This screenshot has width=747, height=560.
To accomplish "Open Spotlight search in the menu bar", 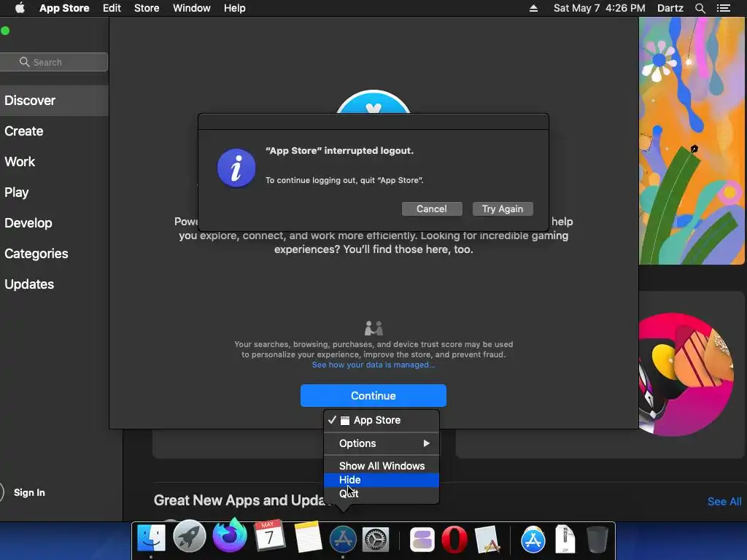I will point(700,8).
